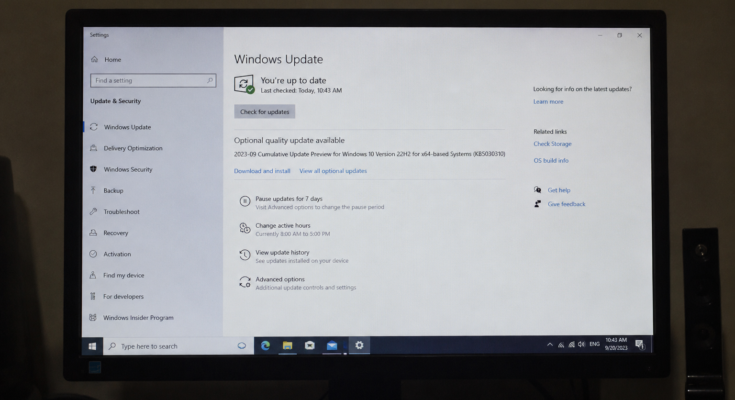This screenshot has width=735, height=400.
Task: Click the Change active hours clock icon
Action: (245, 228)
